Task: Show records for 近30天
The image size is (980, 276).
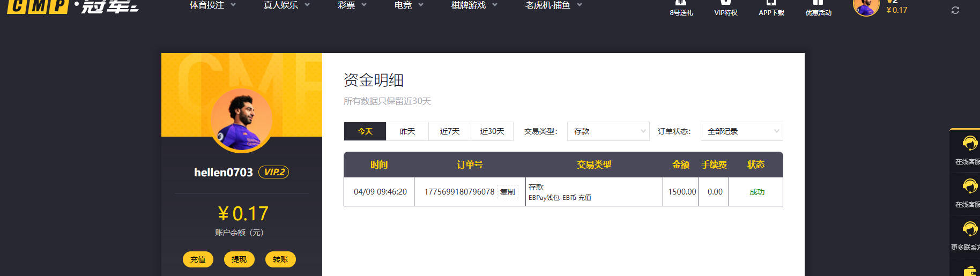Action: pos(492,131)
